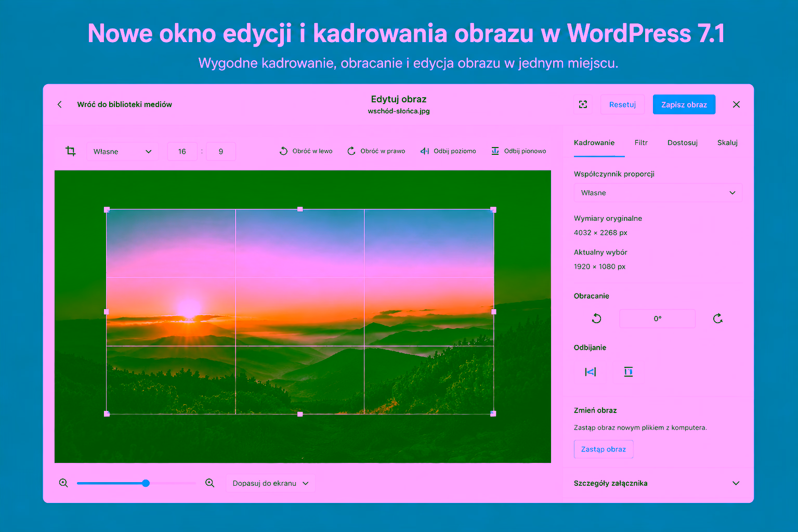Viewport: 798px width, 532px height.
Task: Click the bottom-right crop corner handle
Action: click(x=493, y=414)
